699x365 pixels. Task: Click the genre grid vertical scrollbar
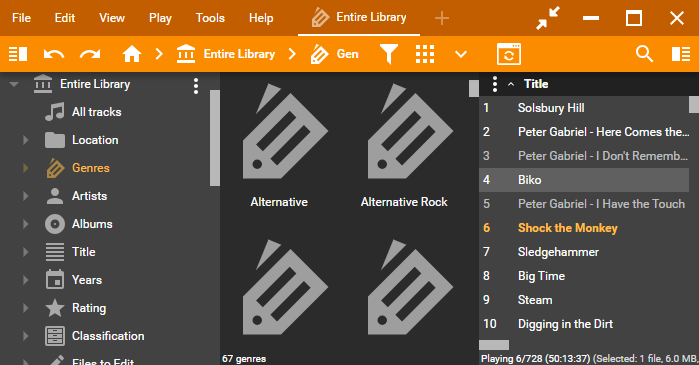[x=473, y=88]
